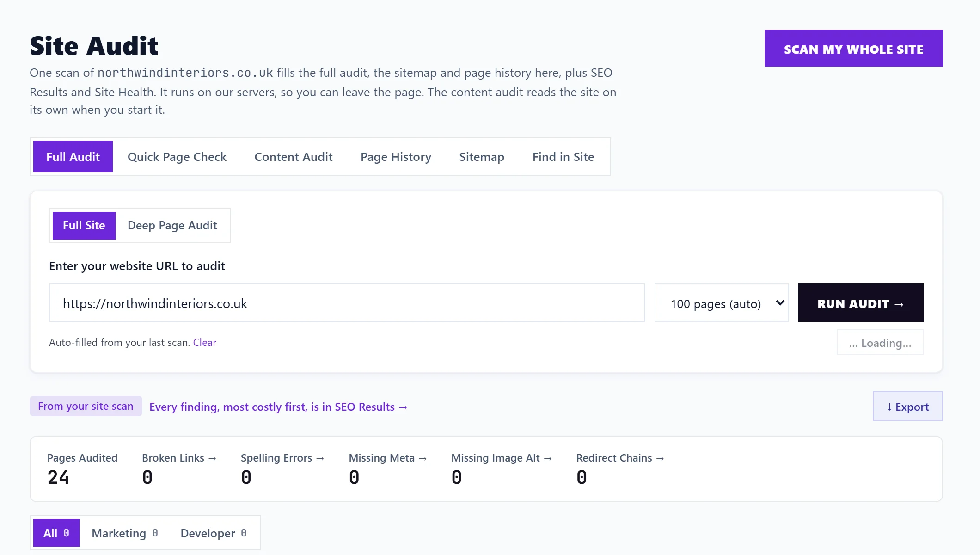This screenshot has height=555, width=980.
Task: Click the Scan My Whole Site button
Action: pos(853,48)
